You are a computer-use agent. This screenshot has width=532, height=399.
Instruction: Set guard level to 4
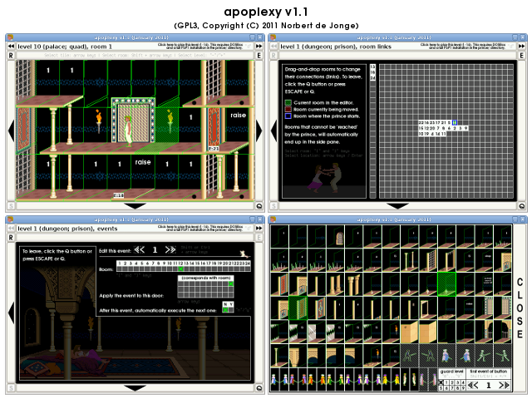(x=464, y=382)
